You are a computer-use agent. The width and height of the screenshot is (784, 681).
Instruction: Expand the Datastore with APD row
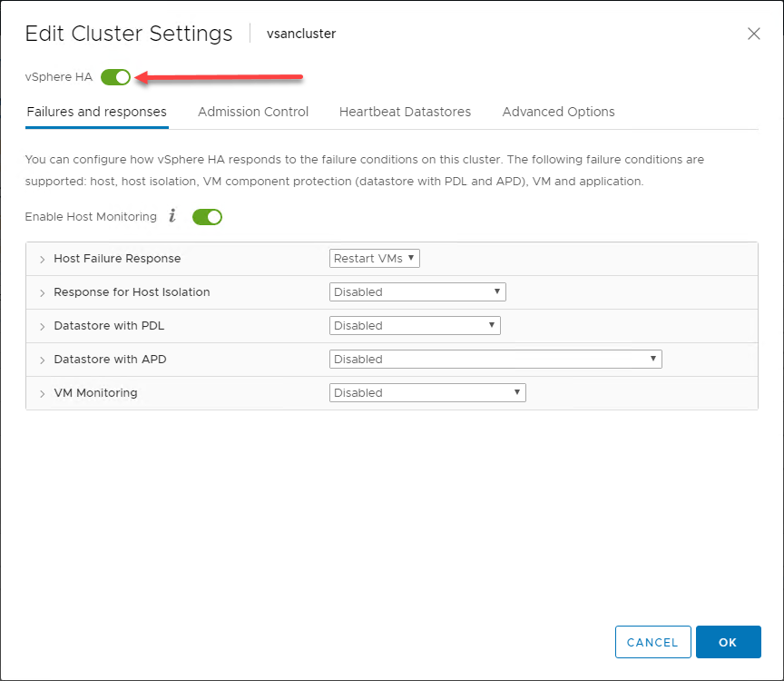tap(42, 360)
